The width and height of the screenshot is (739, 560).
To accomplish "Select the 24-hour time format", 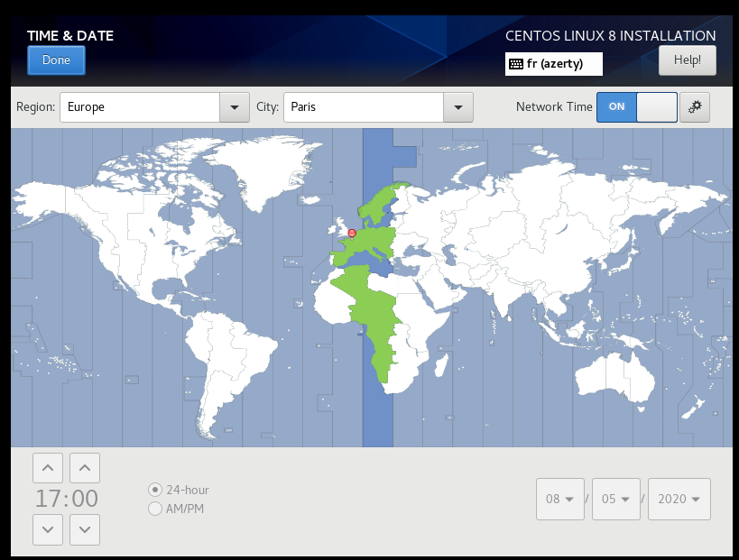I will 155,490.
